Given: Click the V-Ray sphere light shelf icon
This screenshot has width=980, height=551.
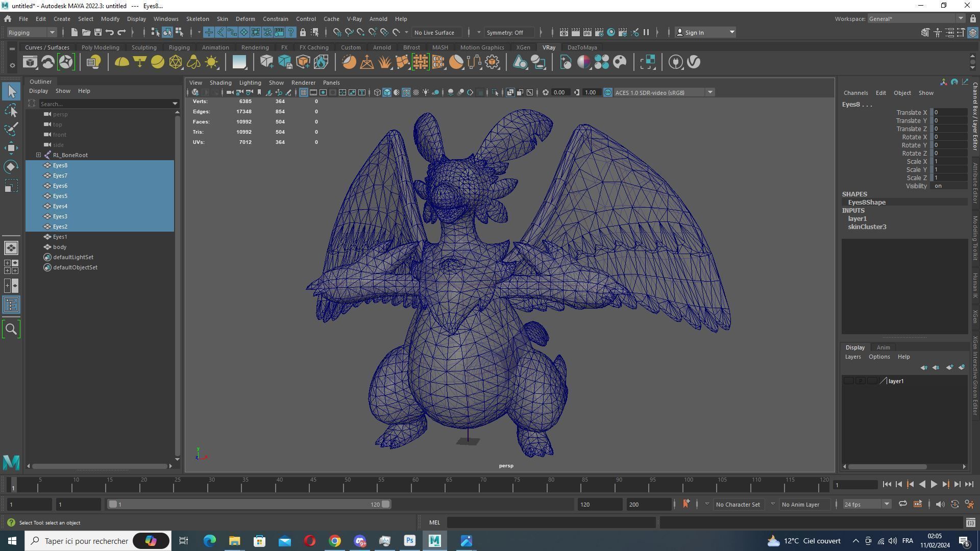Looking at the screenshot, I should point(158,62).
